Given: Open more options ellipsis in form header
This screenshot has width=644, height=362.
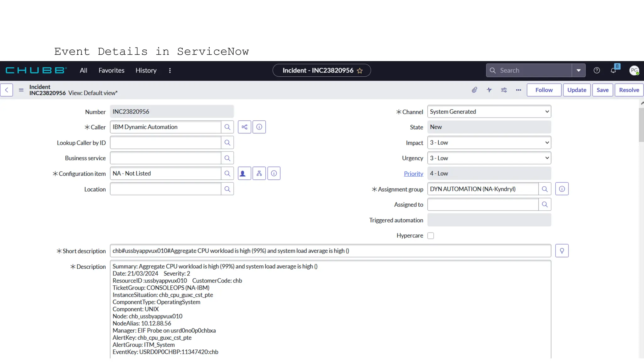Looking at the screenshot, I should [x=519, y=90].
